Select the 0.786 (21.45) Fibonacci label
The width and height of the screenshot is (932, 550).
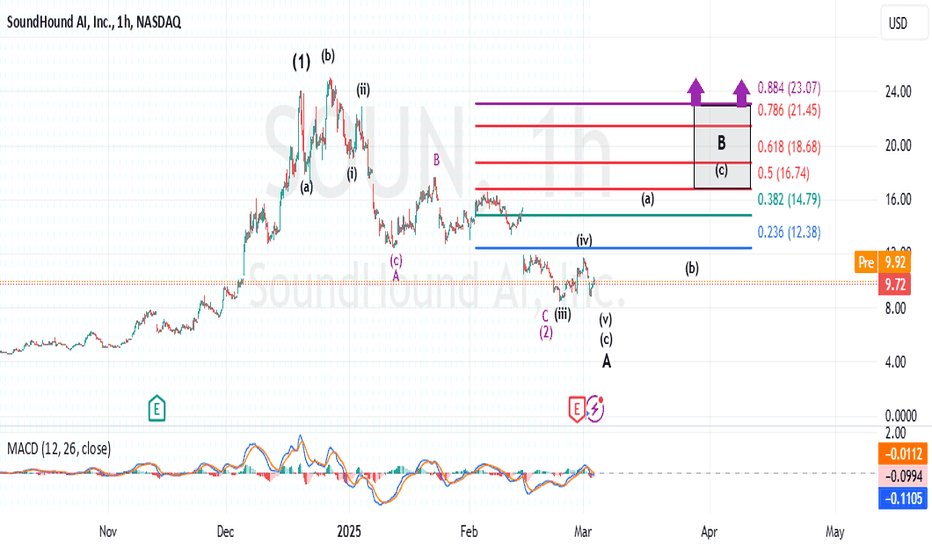(789, 110)
